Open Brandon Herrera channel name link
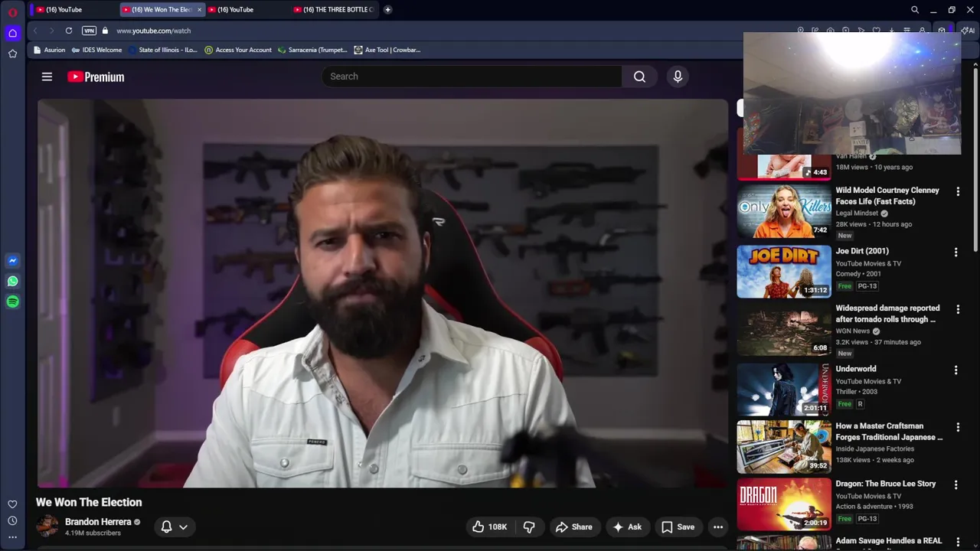Viewport: 980px width, 551px height. [98, 522]
